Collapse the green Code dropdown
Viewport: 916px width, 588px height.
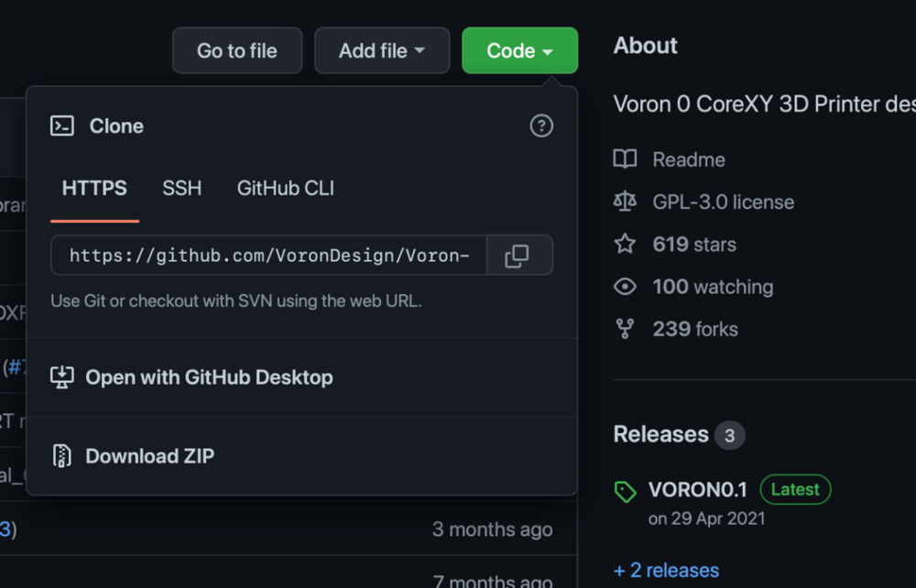(519, 50)
